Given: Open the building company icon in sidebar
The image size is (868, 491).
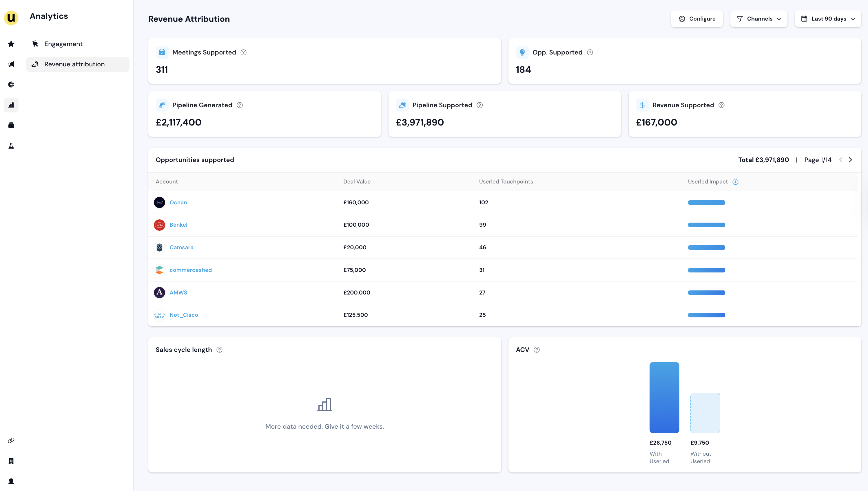Looking at the screenshot, I should pyautogui.click(x=11, y=461).
